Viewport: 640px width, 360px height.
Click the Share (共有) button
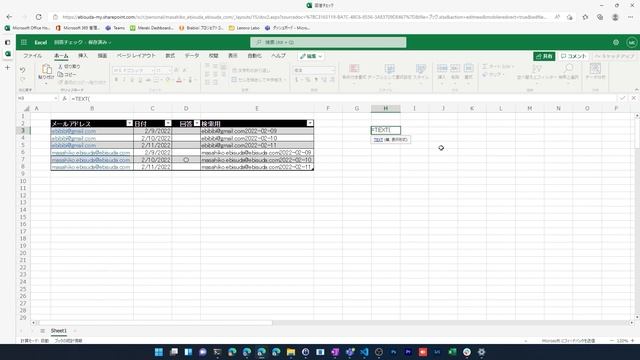(544, 56)
